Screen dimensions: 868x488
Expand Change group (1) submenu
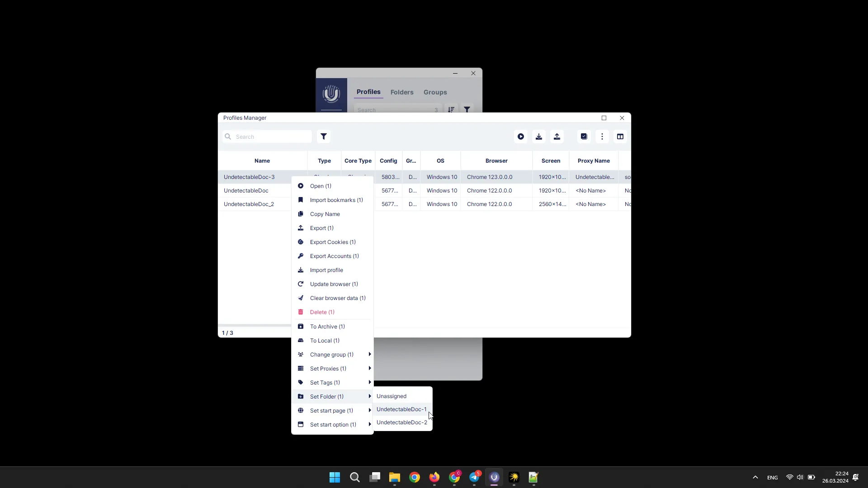[370, 354]
